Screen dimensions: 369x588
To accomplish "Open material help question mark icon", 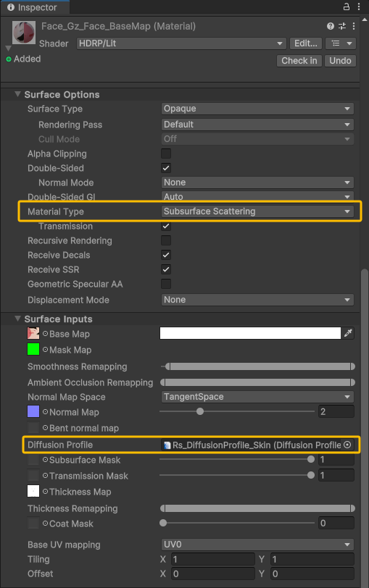I will [x=331, y=26].
